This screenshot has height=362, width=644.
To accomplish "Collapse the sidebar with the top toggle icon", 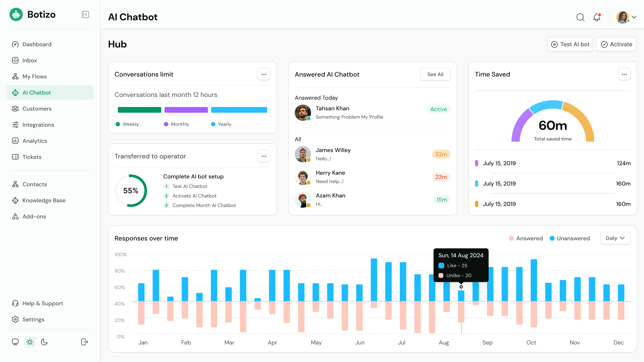I will click(x=85, y=14).
